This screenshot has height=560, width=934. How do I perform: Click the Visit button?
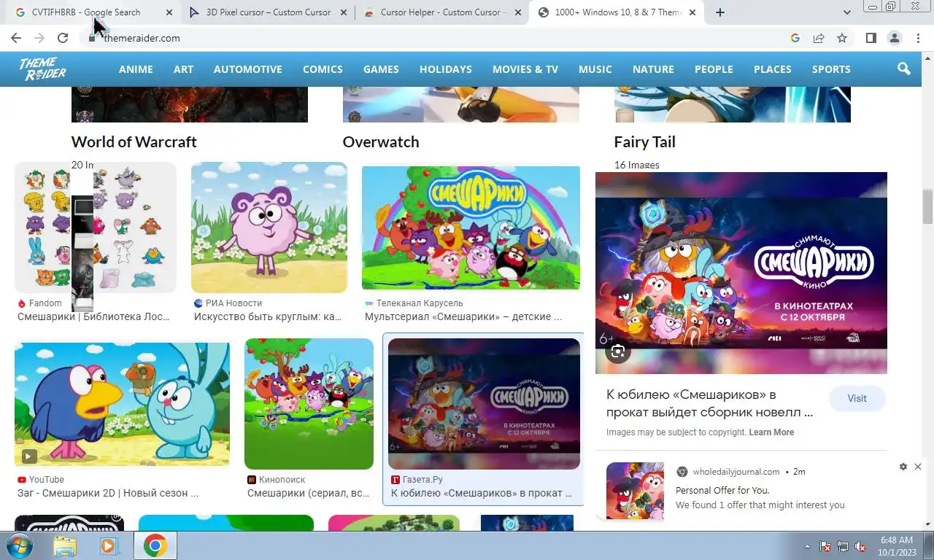pos(857,398)
